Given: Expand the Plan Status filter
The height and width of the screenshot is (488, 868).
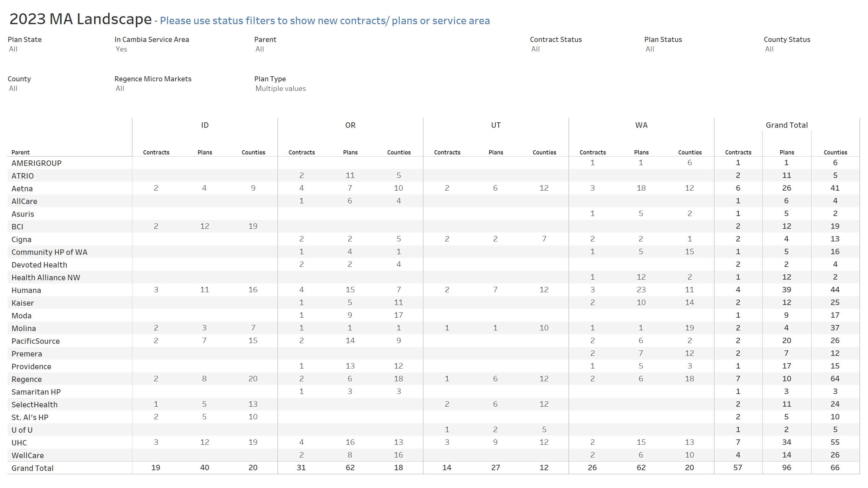Looking at the screenshot, I should [650, 49].
